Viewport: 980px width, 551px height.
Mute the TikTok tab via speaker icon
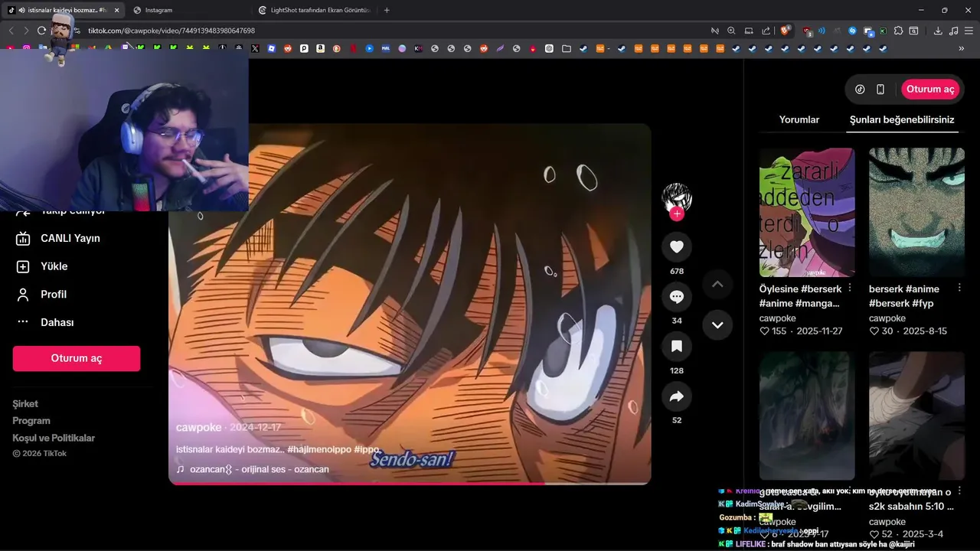21,10
